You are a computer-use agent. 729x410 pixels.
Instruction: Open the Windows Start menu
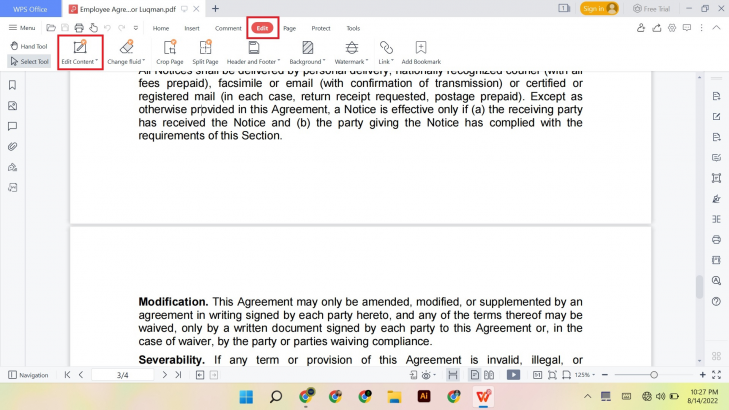click(x=246, y=397)
